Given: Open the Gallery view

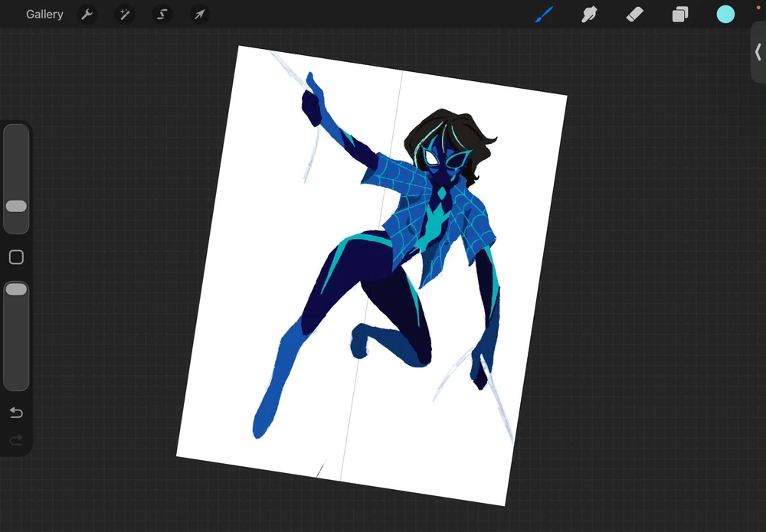Looking at the screenshot, I should pos(44,15).
